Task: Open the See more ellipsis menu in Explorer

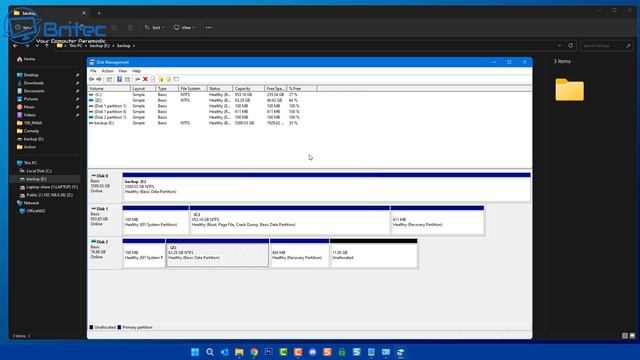Action: point(209,28)
